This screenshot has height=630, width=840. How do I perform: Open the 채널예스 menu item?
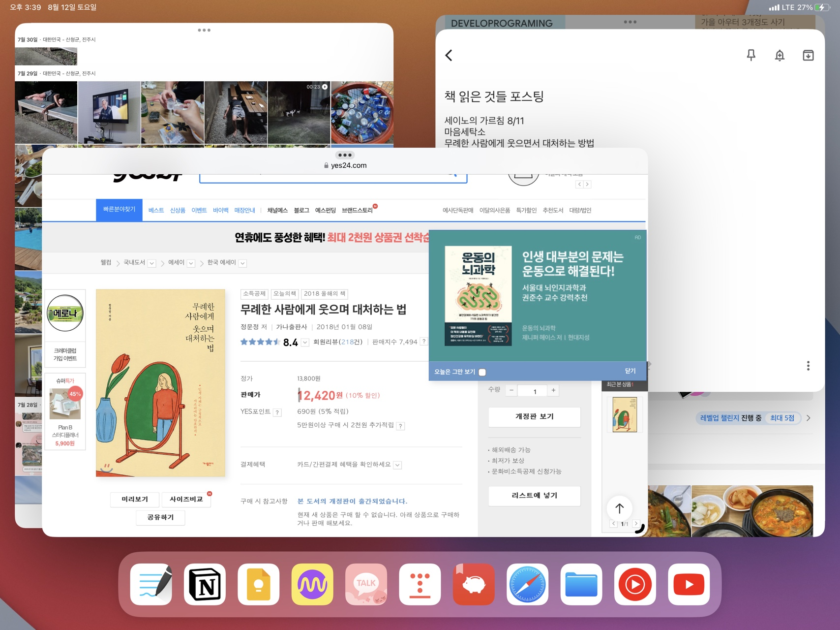pos(277,210)
